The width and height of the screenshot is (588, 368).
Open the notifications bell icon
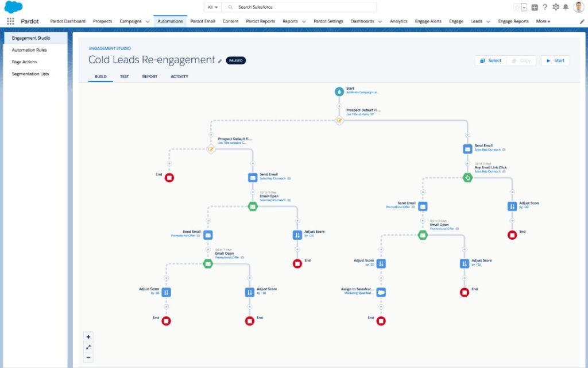pos(566,7)
